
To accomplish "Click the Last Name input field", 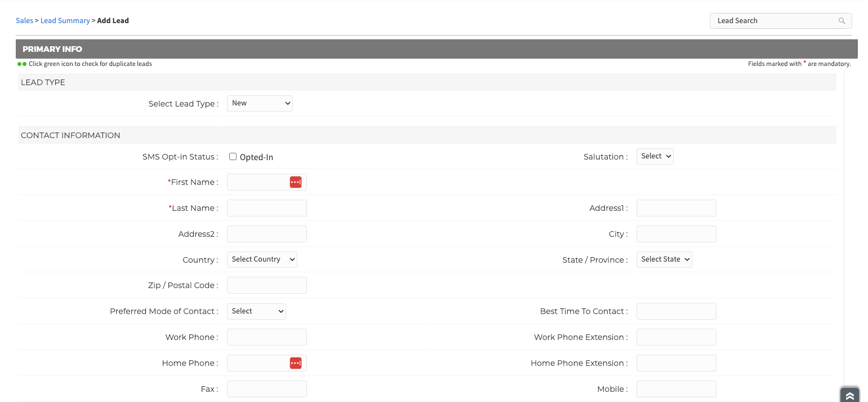I will pos(266,208).
